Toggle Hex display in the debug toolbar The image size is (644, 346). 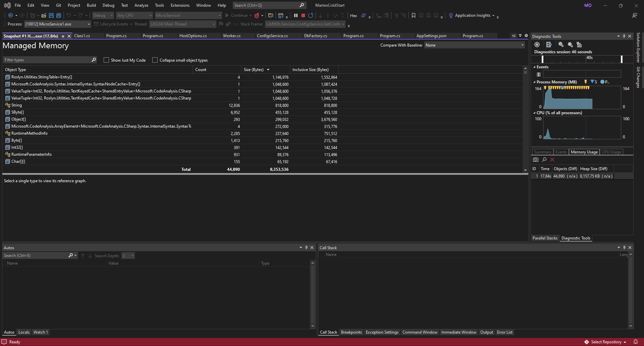coord(353,15)
